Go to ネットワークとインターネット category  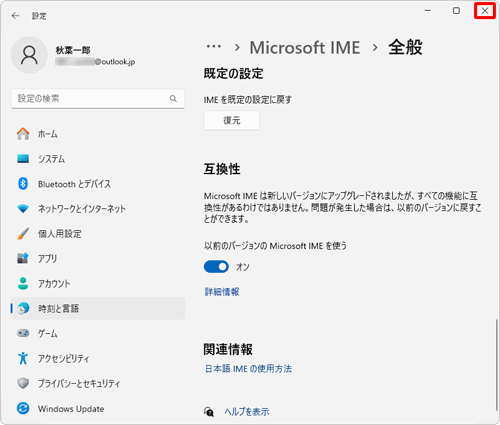point(98,209)
